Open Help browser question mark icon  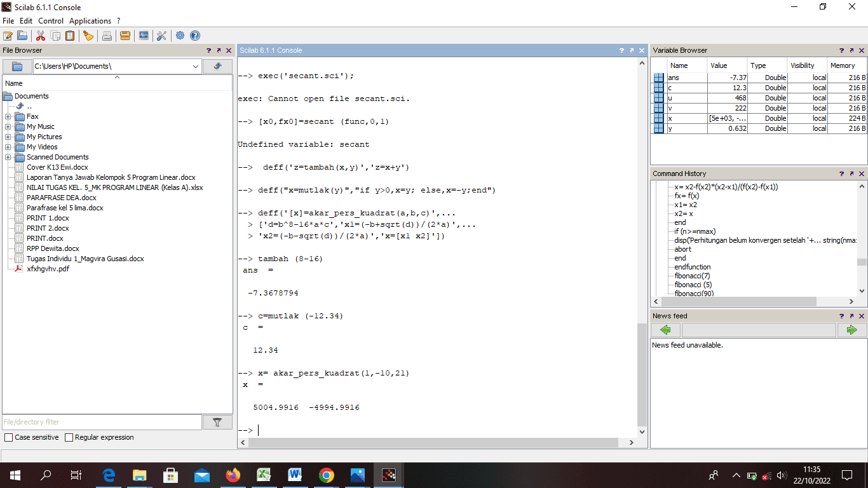pos(195,36)
